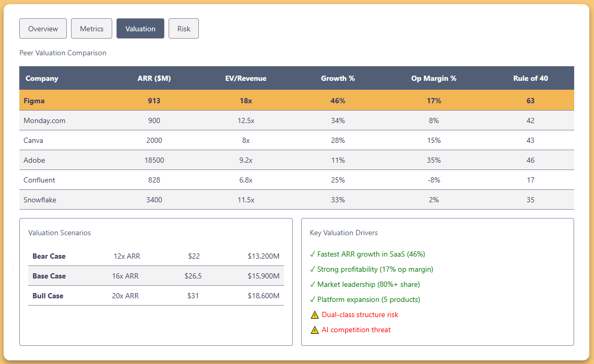Select the Snowflake row in the table
The image size is (594, 364).
coord(209,200)
